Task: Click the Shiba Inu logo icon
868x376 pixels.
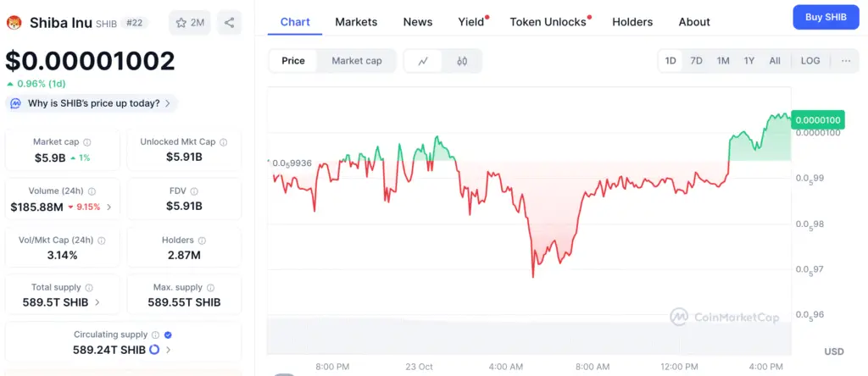Action: click(x=14, y=23)
